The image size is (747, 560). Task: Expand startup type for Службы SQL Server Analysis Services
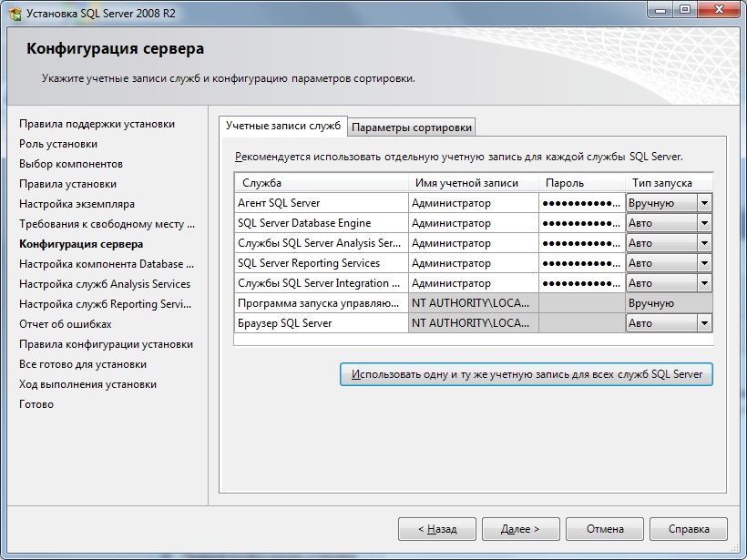pos(704,243)
